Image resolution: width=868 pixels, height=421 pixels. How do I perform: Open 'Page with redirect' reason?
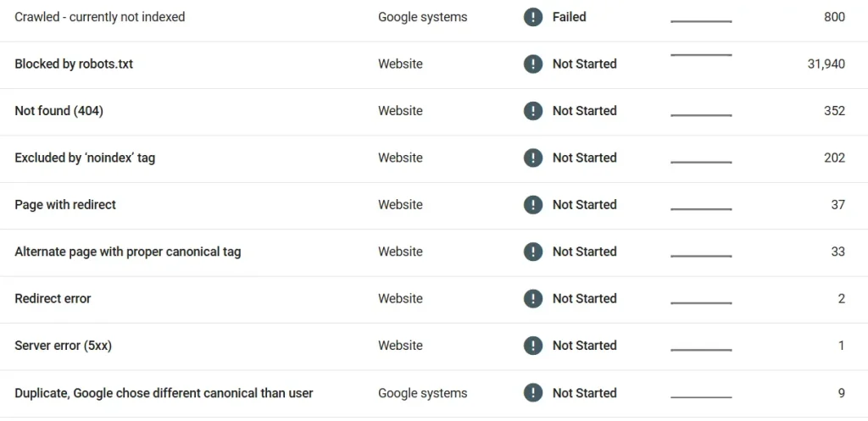(x=65, y=205)
